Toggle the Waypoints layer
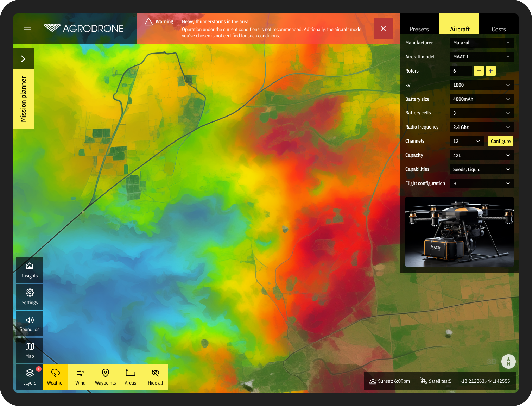 (x=106, y=377)
